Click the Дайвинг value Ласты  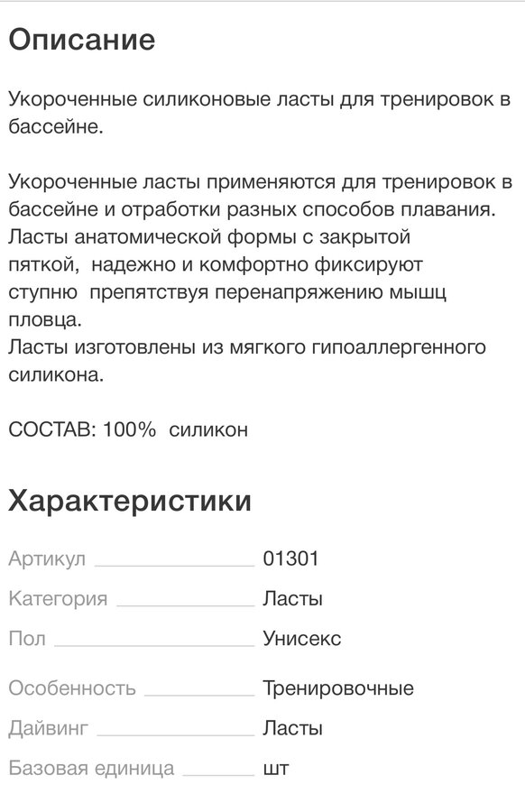(x=292, y=727)
